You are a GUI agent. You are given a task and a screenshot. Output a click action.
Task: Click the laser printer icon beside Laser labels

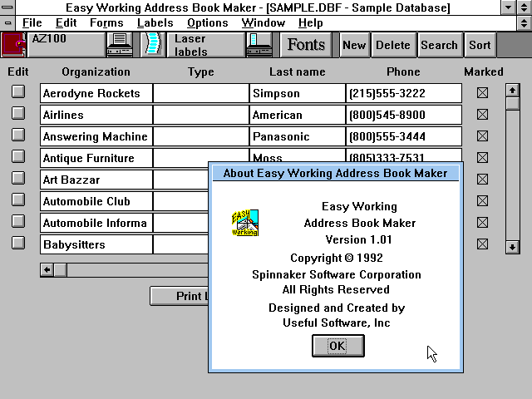[x=259, y=45]
